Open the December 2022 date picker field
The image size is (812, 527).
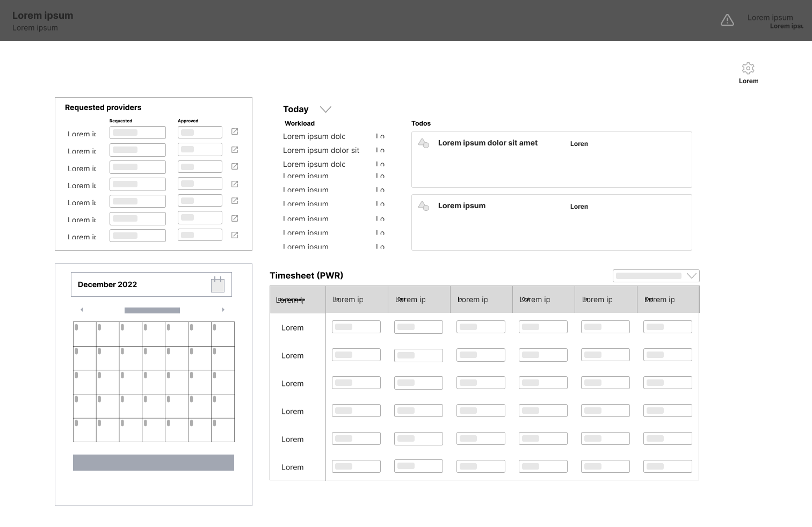[151, 284]
